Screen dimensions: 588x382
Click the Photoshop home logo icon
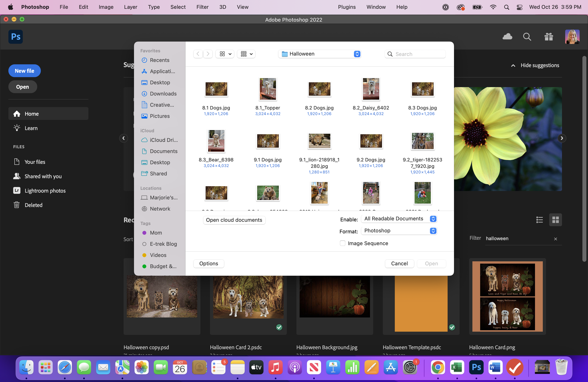pos(16,37)
